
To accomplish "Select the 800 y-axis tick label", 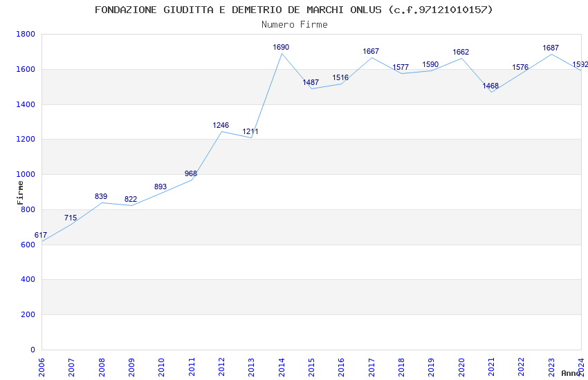I will [x=28, y=209].
